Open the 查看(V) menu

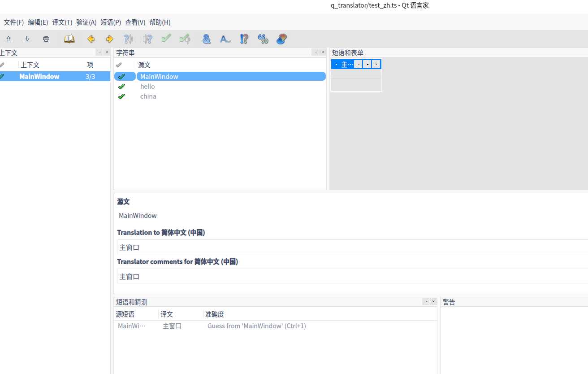click(x=135, y=22)
